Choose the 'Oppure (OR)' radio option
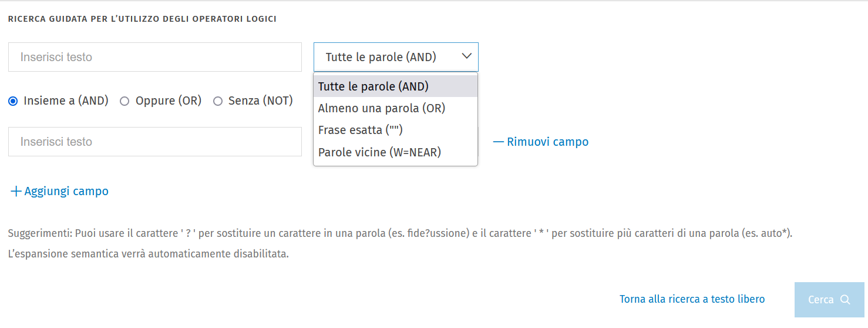The width and height of the screenshot is (868, 328). coord(125,101)
